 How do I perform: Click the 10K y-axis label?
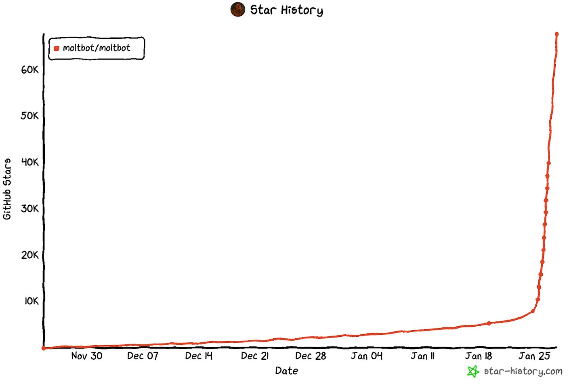(x=31, y=301)
